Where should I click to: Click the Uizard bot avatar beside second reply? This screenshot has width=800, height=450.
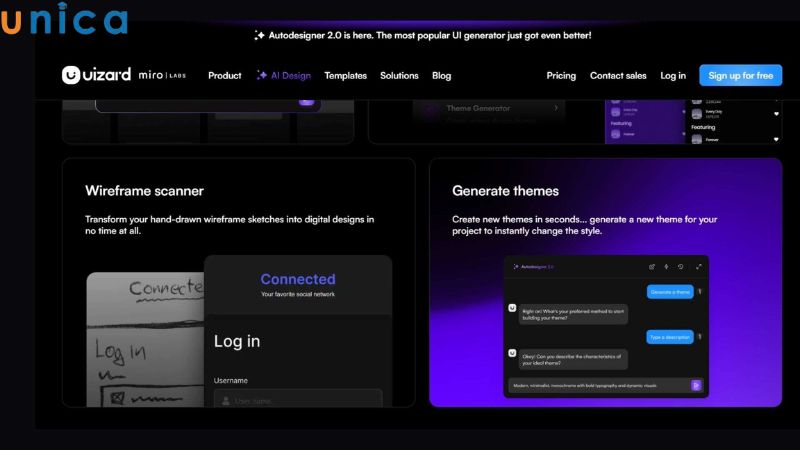(512, 353)
